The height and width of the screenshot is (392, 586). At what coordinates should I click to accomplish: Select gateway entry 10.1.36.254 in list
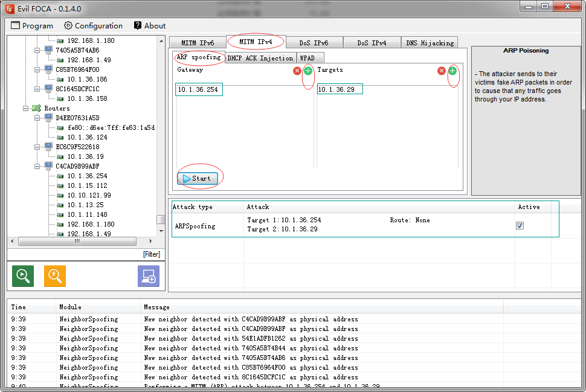(x=199, y=89)
